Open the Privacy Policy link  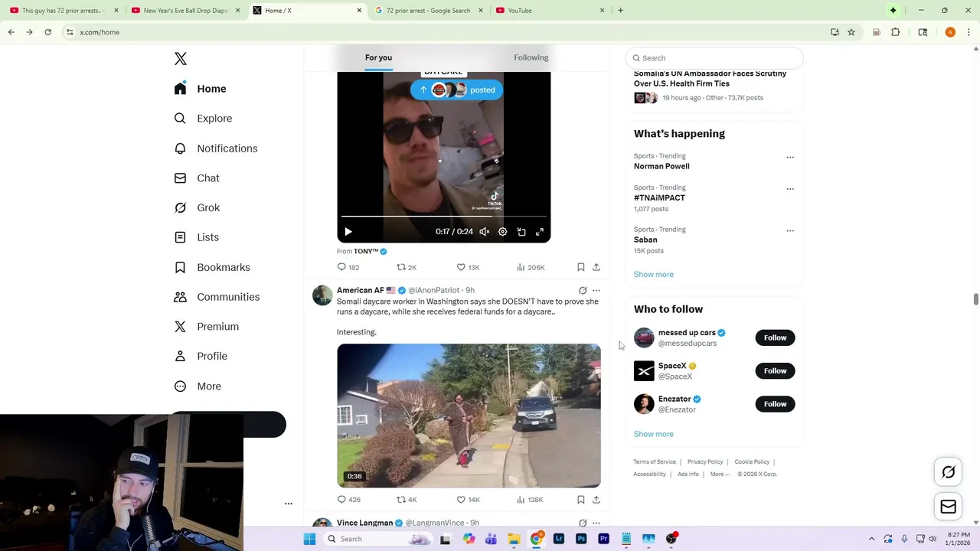tap(705, 462)
